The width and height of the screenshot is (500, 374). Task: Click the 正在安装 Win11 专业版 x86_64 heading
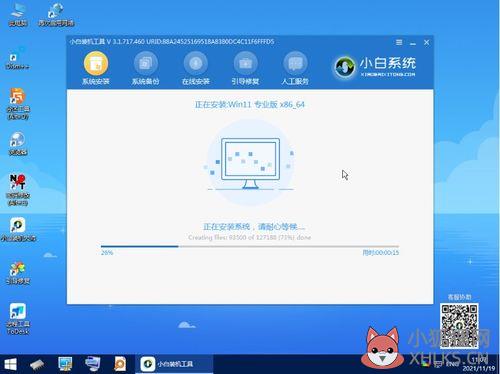point(250,104)
